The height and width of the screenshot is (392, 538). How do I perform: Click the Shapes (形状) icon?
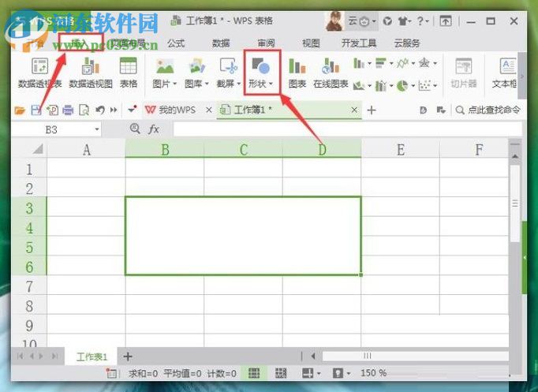[x=261, y=66]
